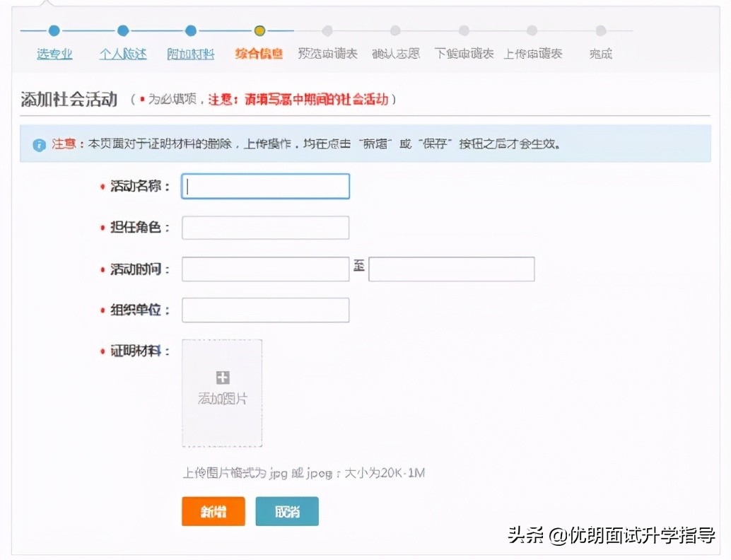Viewport: 731px width, 560px height.
Task: Click the gray step dot above 上传申请表
Action: pyautogui.click(x=532, y=31)
